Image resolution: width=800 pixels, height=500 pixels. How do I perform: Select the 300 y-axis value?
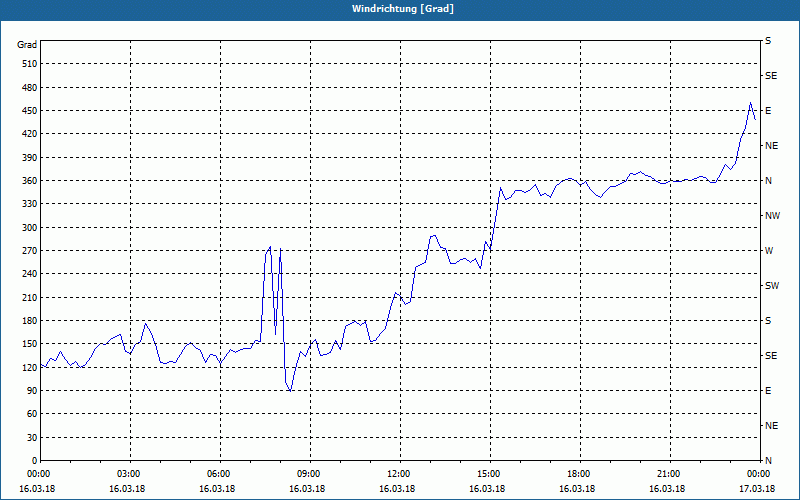(30, 228)
